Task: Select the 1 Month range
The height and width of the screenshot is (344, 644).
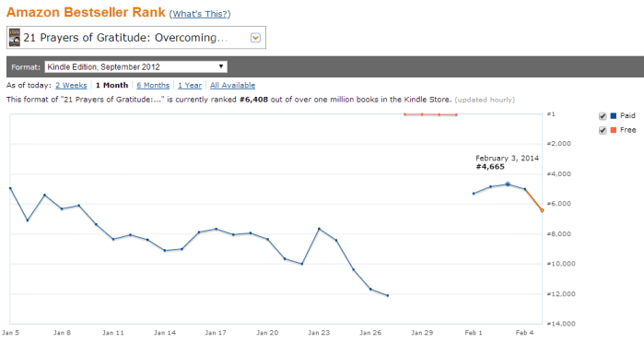Action: [x=111, y=85]
